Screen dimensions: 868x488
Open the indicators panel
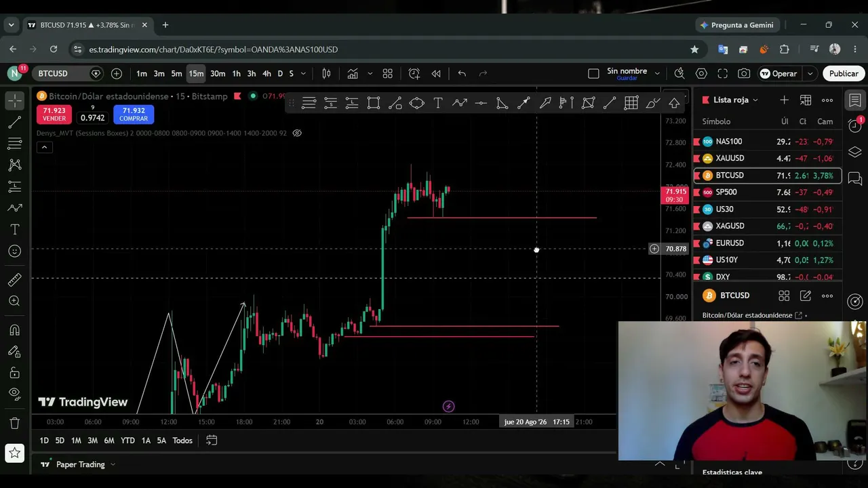tap(353, 73)
